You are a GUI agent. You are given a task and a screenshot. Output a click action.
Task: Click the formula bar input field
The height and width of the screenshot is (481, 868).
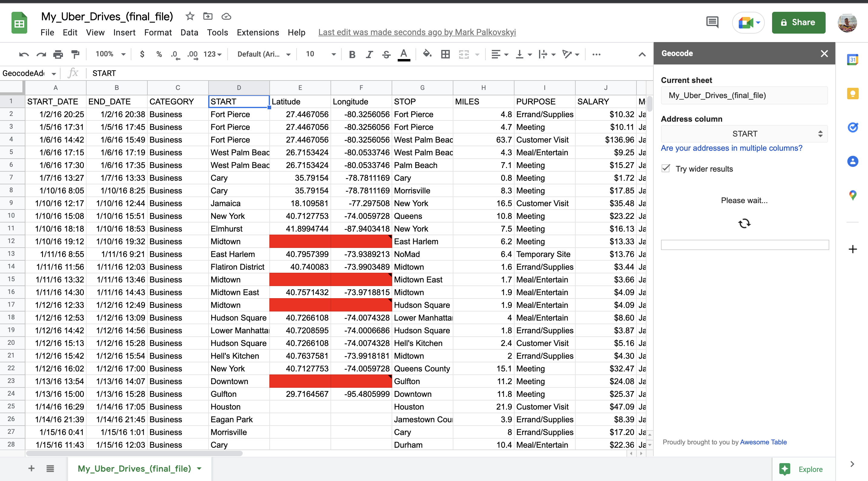point(337,73)
